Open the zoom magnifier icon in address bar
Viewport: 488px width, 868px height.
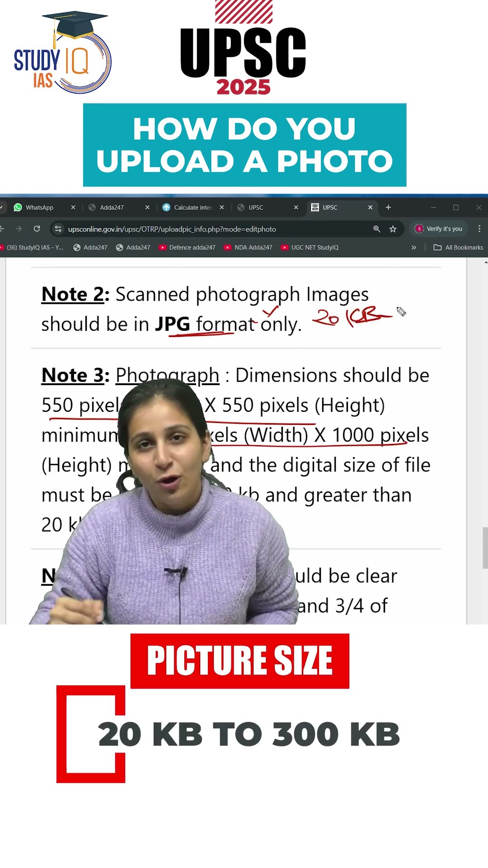click(x=376, y=229)
